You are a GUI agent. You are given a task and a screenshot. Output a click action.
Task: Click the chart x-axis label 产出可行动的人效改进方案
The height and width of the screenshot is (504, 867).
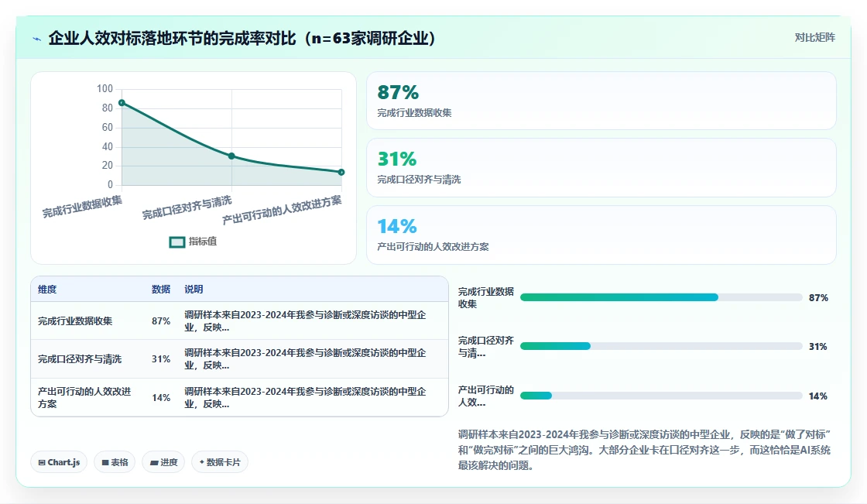pyautogui.click(x=282, y=210)
